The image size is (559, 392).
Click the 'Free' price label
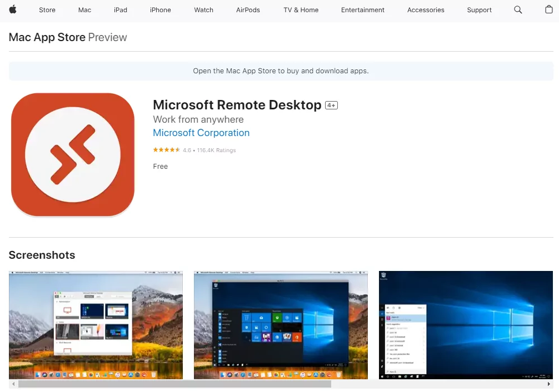coord(161,167)
